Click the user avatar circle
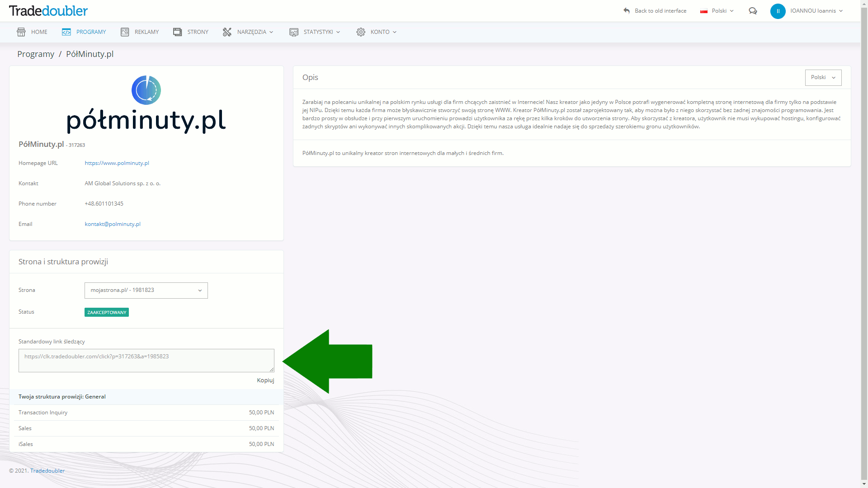Screen dimensions: 868x488 778,11
